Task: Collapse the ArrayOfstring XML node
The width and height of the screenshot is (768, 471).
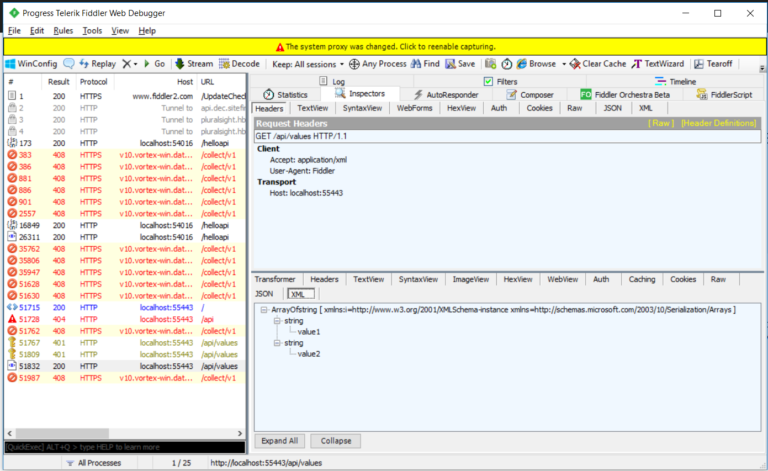Action: coord(264,311)
